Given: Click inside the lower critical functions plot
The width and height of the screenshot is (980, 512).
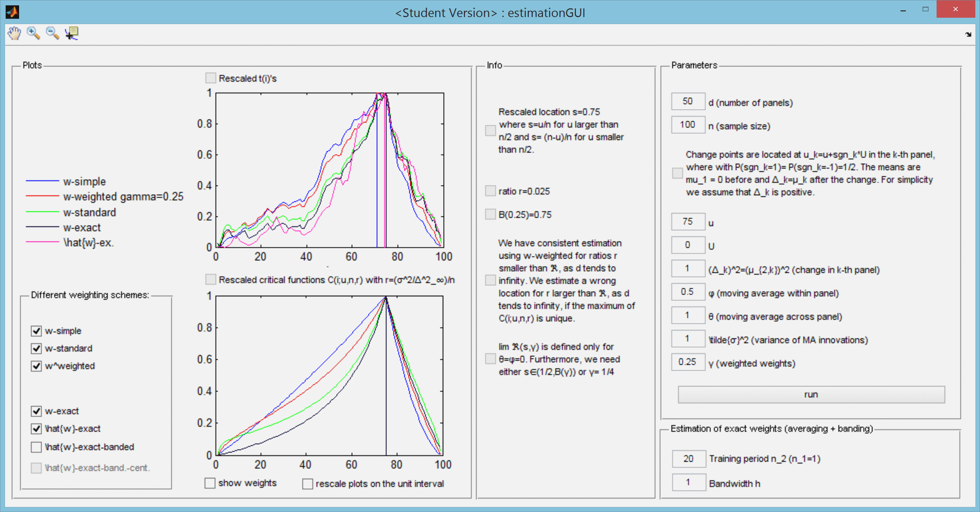Looking at the screenshot, I should pyautogui.click(x=329, y=375).
